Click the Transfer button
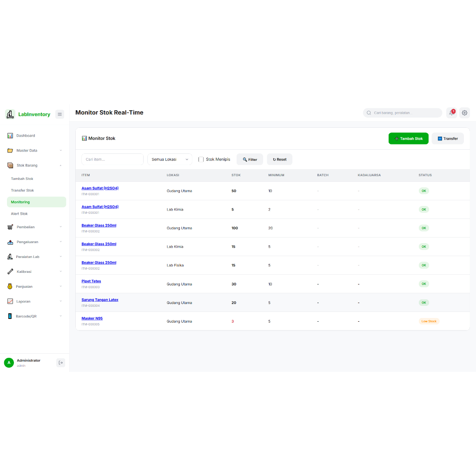 point(448,139)
